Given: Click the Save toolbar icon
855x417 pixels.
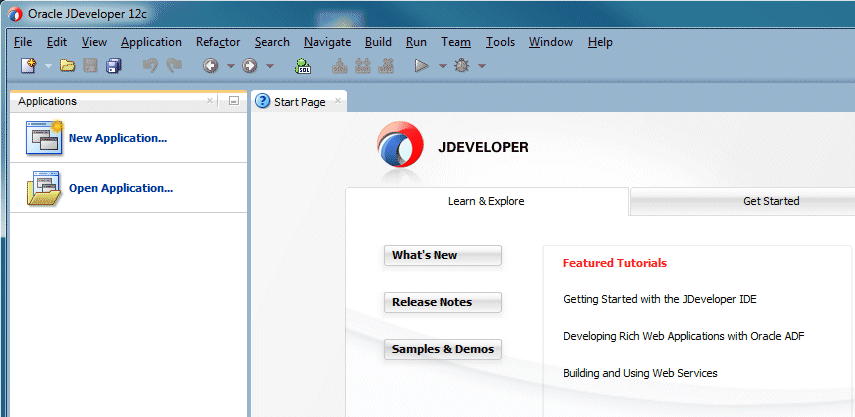Looking at the screenshot, I should [x=91, y=66].
